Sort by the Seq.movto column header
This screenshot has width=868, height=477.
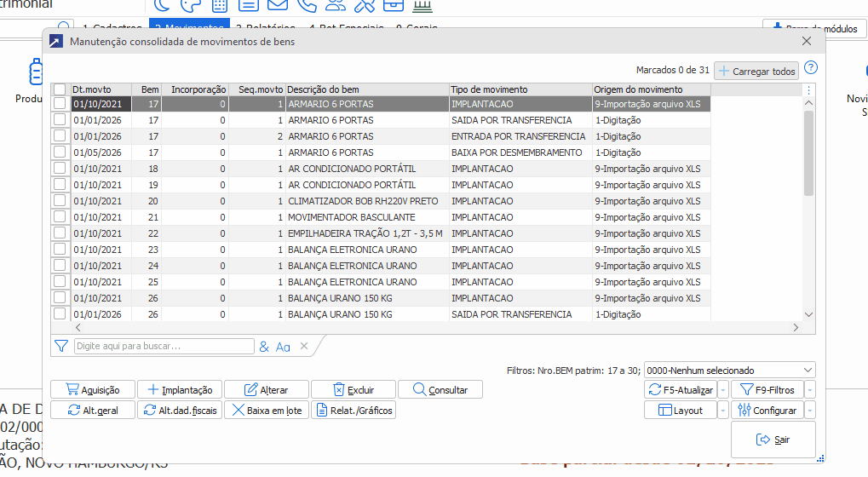pyautogui.click(x=257, y=89)
